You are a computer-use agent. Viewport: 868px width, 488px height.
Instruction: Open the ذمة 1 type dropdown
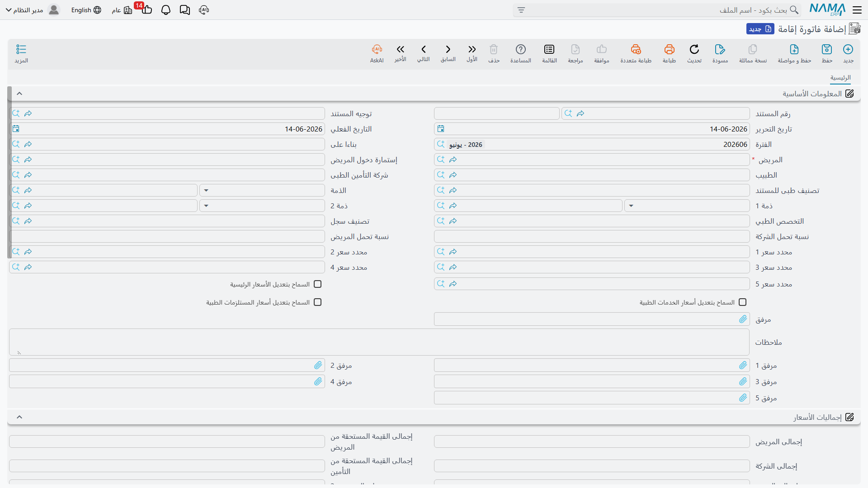[x=631, y=206]
